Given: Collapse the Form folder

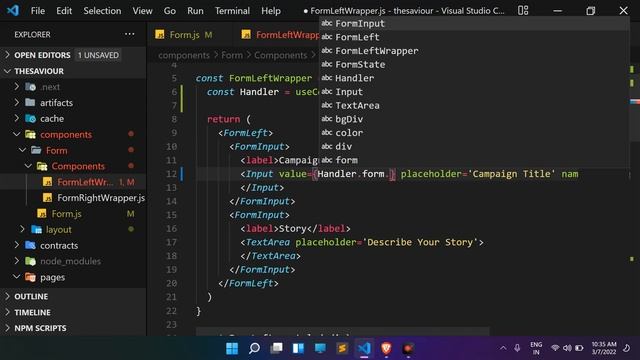Looking at the screenshot, I should (x=22, y=150).
